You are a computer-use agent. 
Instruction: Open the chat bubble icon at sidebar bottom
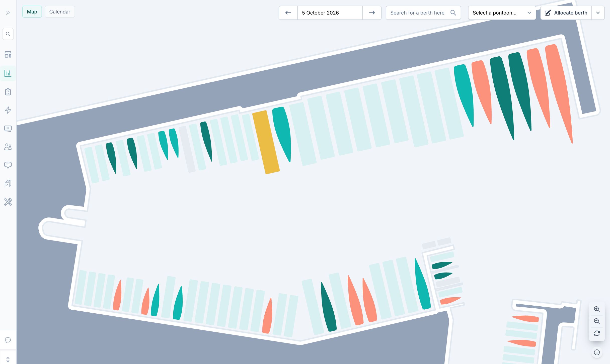8,340
